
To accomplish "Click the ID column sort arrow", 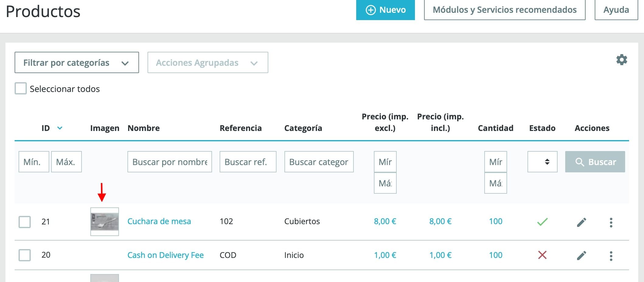I will tap(60, 128).
